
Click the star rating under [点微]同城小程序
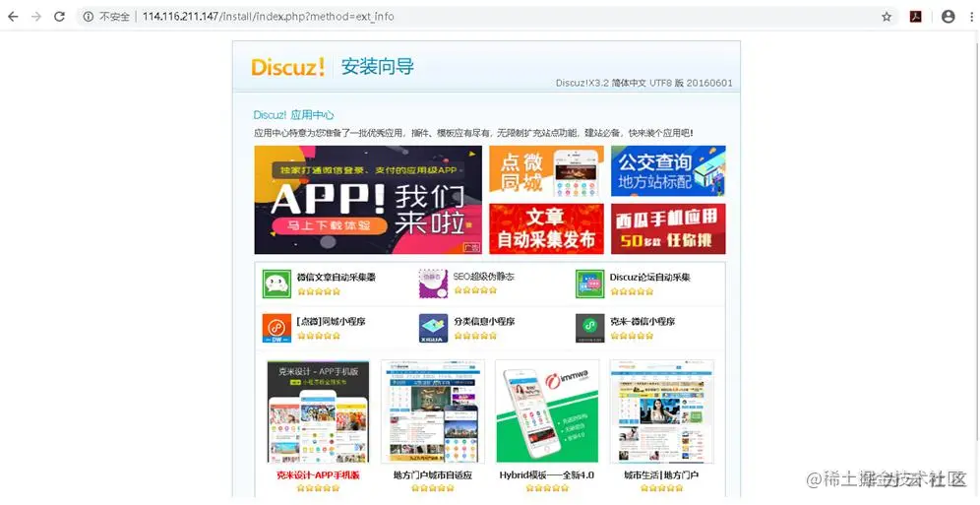coord(319,336)
